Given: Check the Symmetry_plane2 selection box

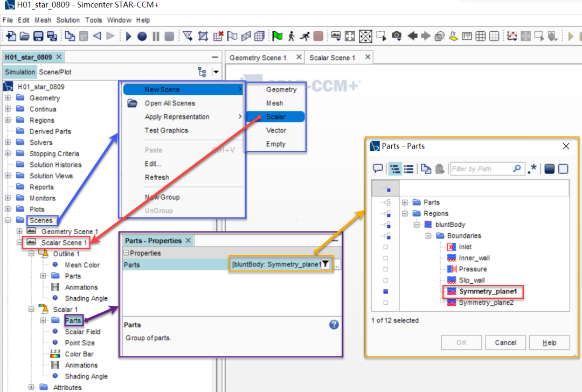Looking at the screenshot, I should pos(386,303).
